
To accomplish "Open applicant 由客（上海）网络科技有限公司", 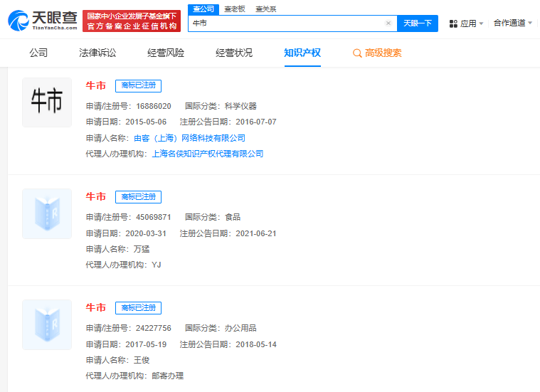I will coord(189,138).
